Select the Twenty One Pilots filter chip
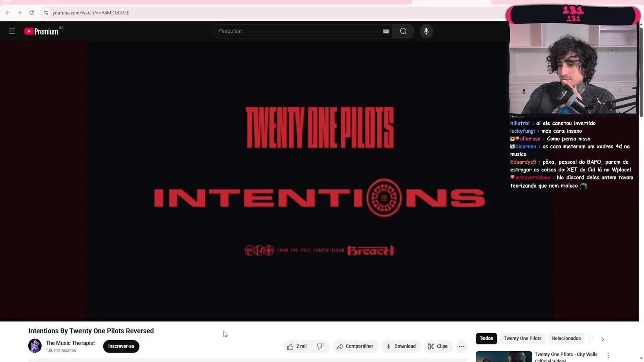 click(522, 338)
